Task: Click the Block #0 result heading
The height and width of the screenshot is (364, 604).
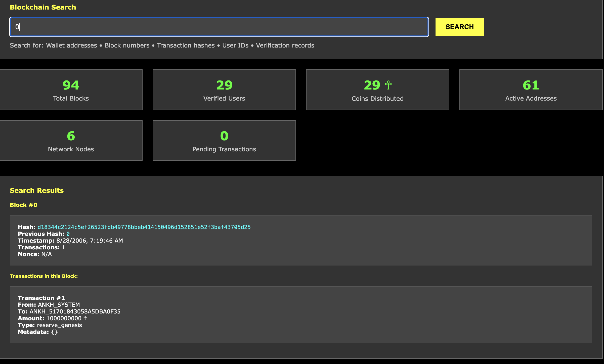Action: [x=23, y=205]
